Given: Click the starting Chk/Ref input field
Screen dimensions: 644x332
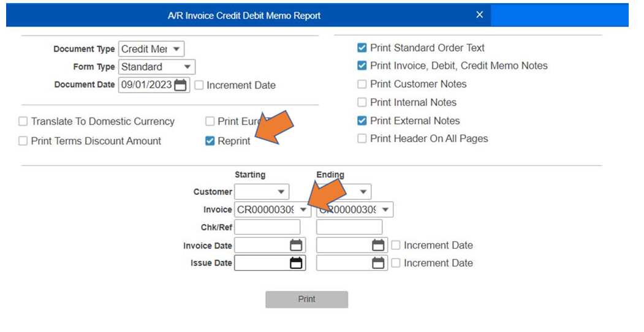Looking at the screenshot, I should (267, 228).
